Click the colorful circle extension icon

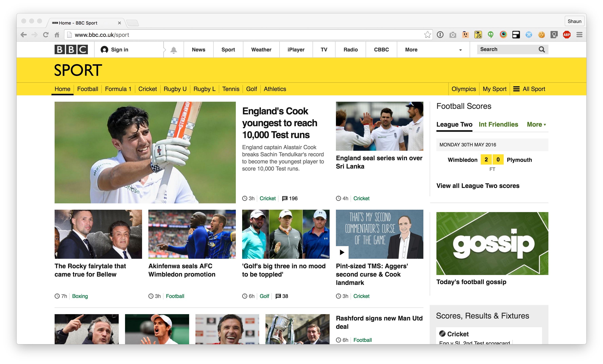click(x=503, y=35)
